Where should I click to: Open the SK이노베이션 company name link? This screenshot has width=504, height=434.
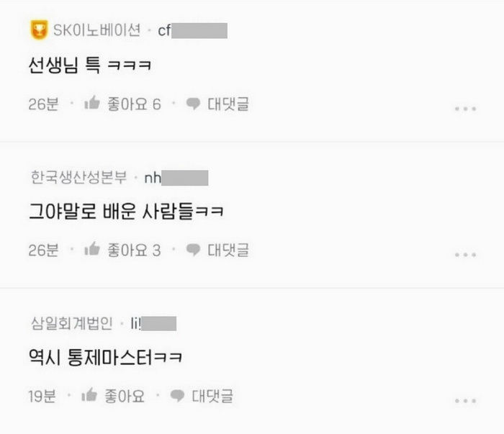pyautogui.click(x=96, y=30)
